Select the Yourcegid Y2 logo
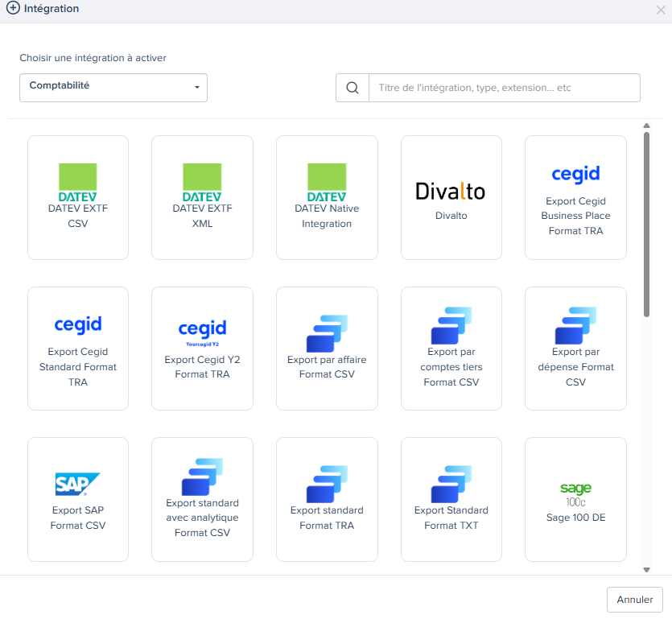The height and width of the screenshot is (619, 672). pyautogui.click(x=202, y=332)
